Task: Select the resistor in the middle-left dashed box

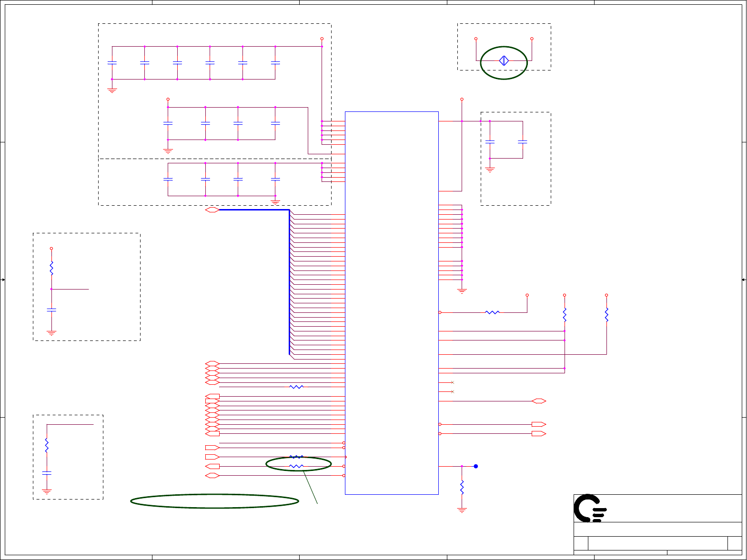Action: [51, 268]
